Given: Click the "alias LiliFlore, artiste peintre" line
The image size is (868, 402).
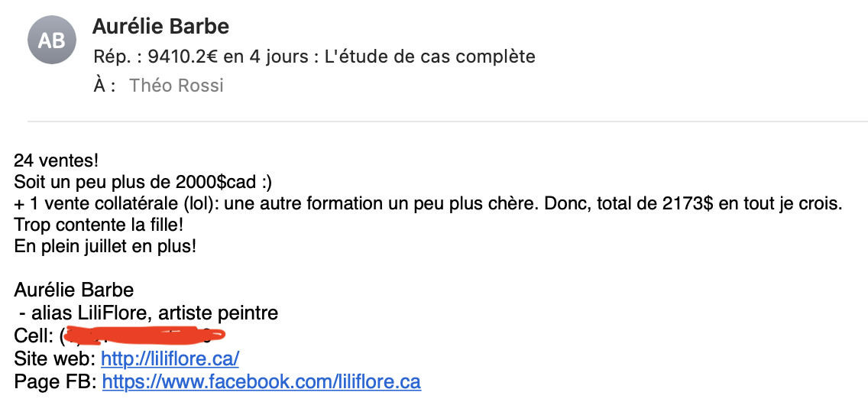Looking at the screenshot, I should coord(154,313).
